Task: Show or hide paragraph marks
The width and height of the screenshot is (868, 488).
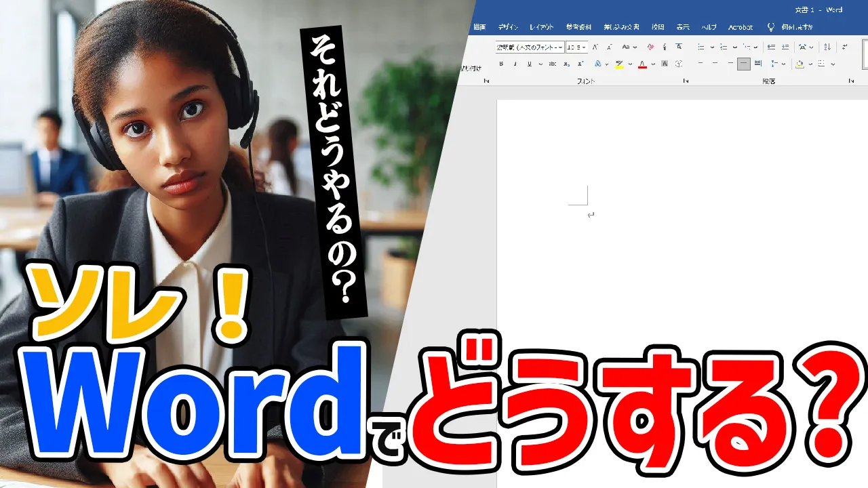Action: tap(845, 47)
